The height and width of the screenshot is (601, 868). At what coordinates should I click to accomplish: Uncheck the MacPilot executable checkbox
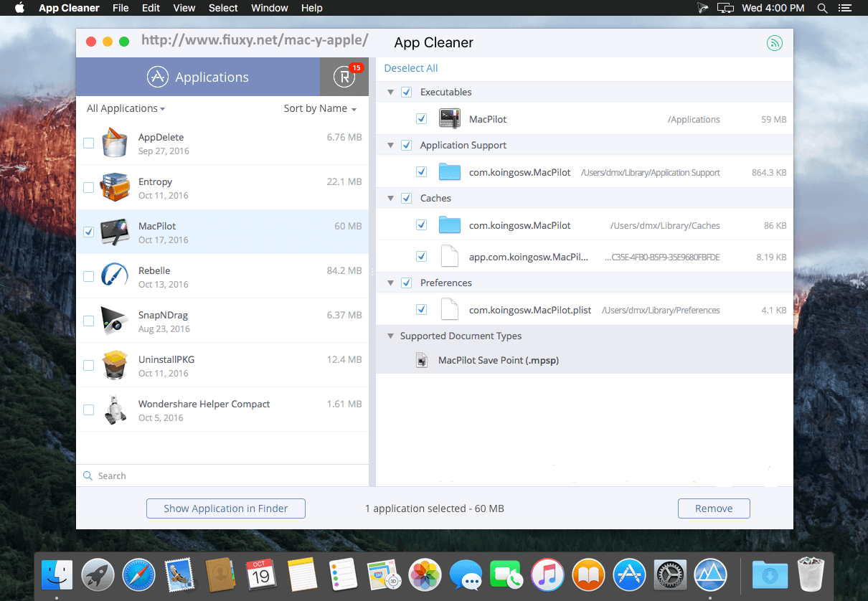[x=421, y=119]
